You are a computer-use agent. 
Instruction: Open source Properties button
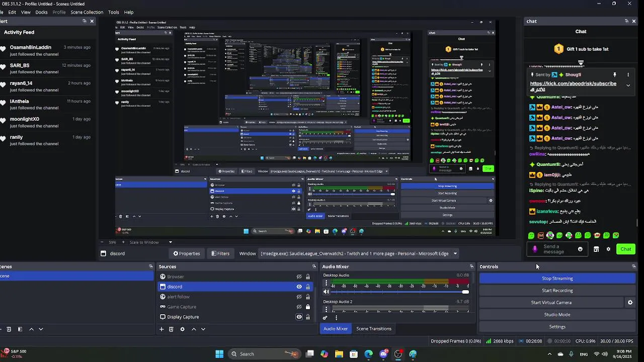[x=187, y=253]
